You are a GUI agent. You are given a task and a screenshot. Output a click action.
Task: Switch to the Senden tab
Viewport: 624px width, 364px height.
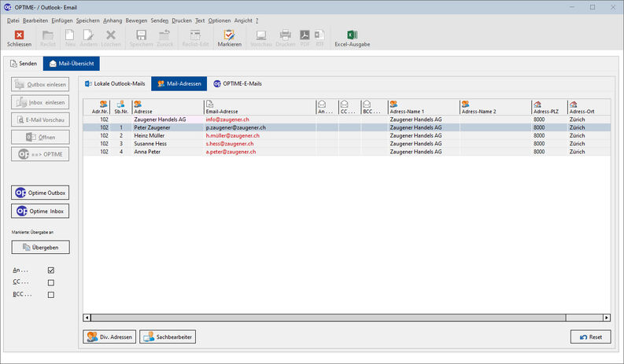24,64
